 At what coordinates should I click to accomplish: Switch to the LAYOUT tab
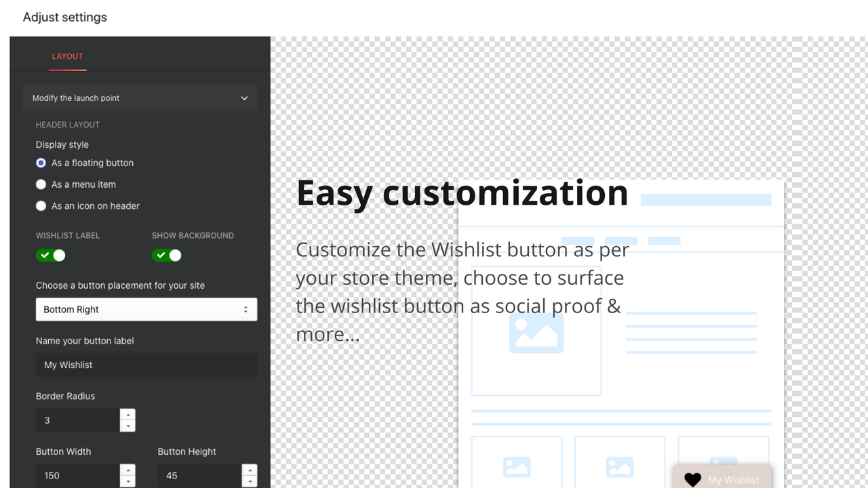click(x=67, y=57)
